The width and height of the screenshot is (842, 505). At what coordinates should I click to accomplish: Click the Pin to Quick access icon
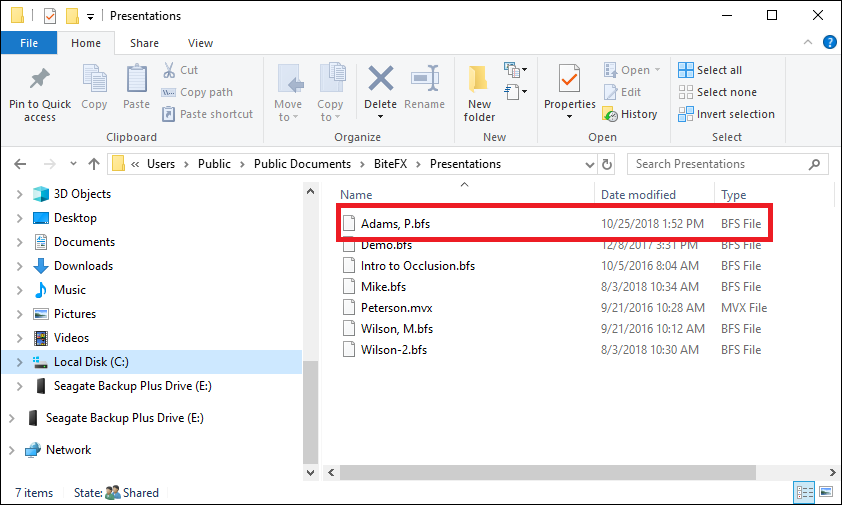click(40, 80)
